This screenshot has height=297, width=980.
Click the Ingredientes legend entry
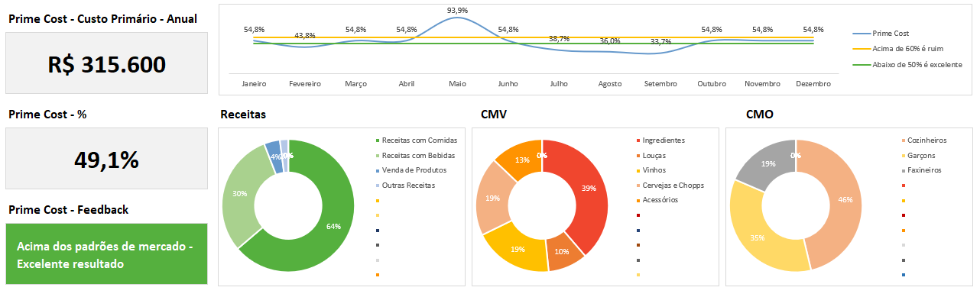click(660, 140)
